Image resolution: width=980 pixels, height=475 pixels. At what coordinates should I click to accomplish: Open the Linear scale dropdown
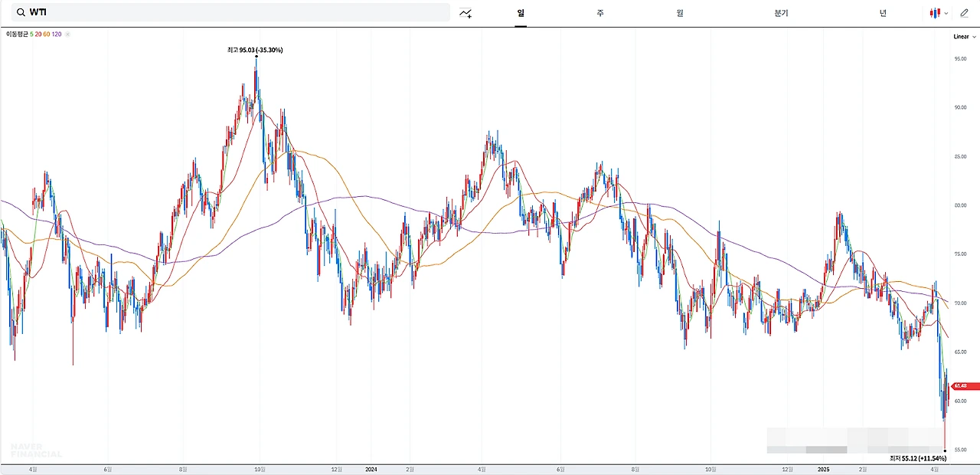tap(965, 37)
